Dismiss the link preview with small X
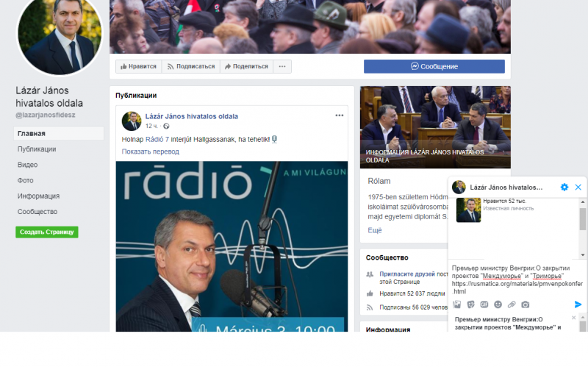Image resolution: width=588 pixels, height=367 pixels. [573, 318]
